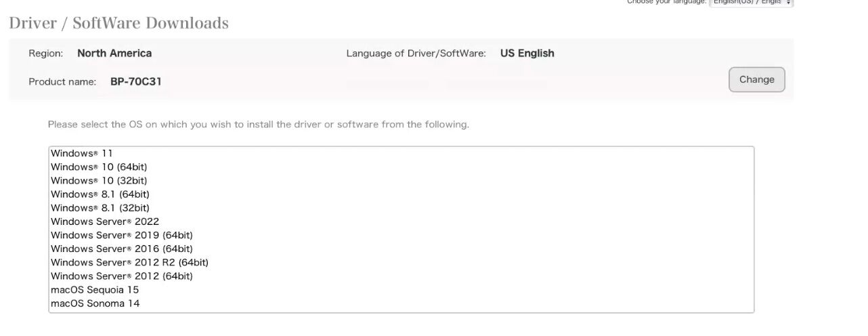The image size is (868, 336).
Task: Click the BP-70C31 product name
Action: click(136, 82)
